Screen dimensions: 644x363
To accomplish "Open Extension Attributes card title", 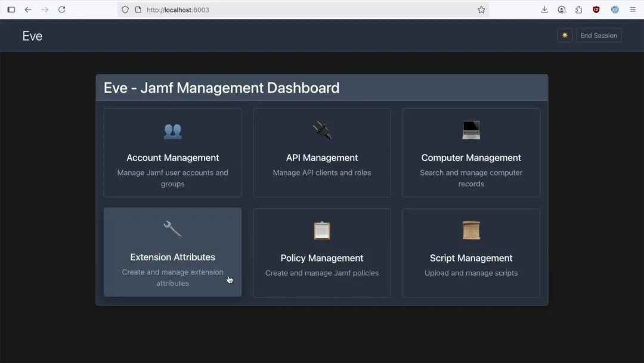I will [172, 257].
